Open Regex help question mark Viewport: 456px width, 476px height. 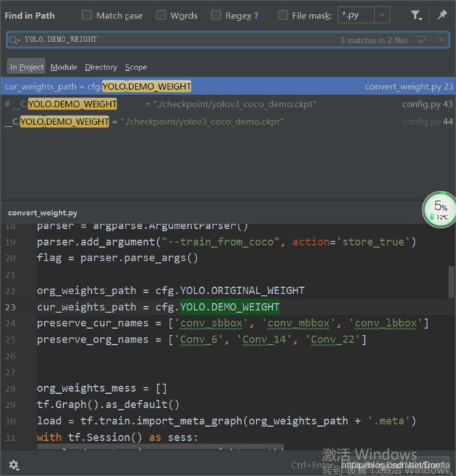pyautogui.click(x=256, y=15)
